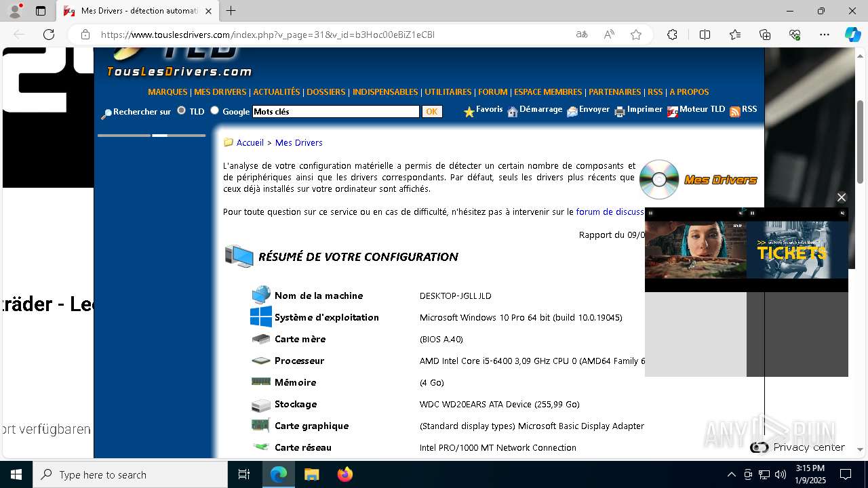
Task: Click the Stockage drive icon
Action: click(261, 405)
